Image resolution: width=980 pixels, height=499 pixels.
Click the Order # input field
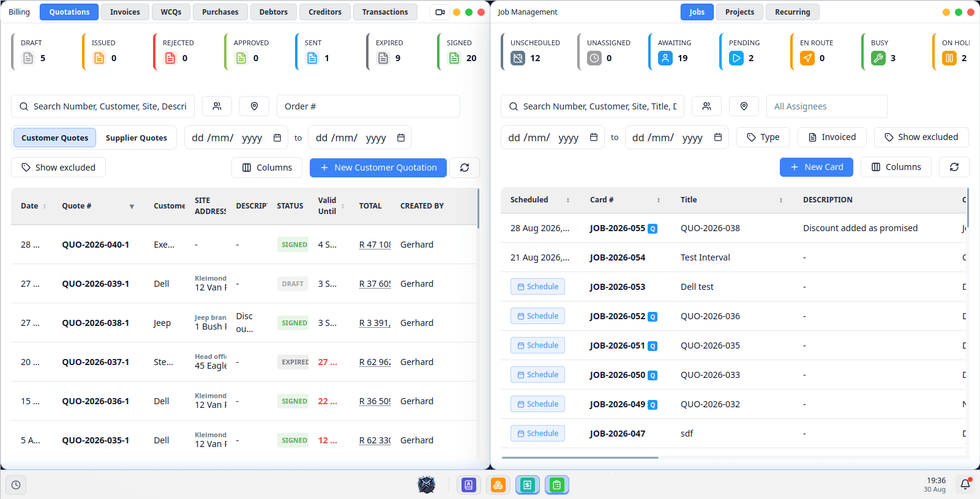tap(368, 106)
